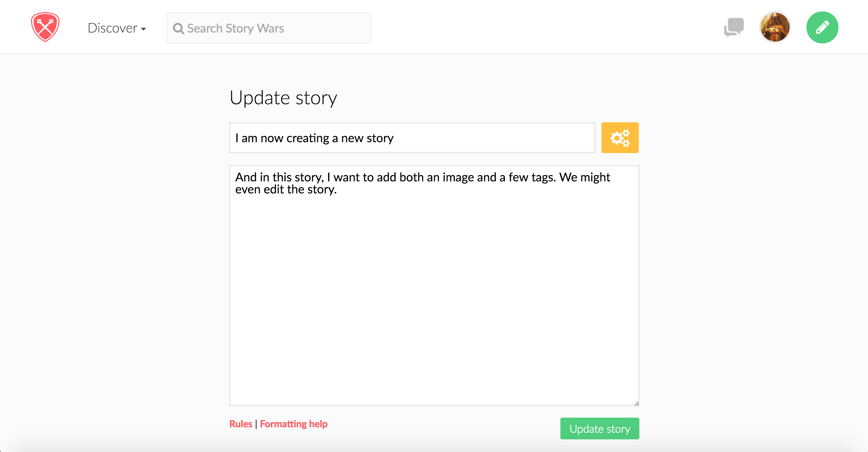Open the Rules link
This screenshot has width=868, height=452.
click(241, 424)
